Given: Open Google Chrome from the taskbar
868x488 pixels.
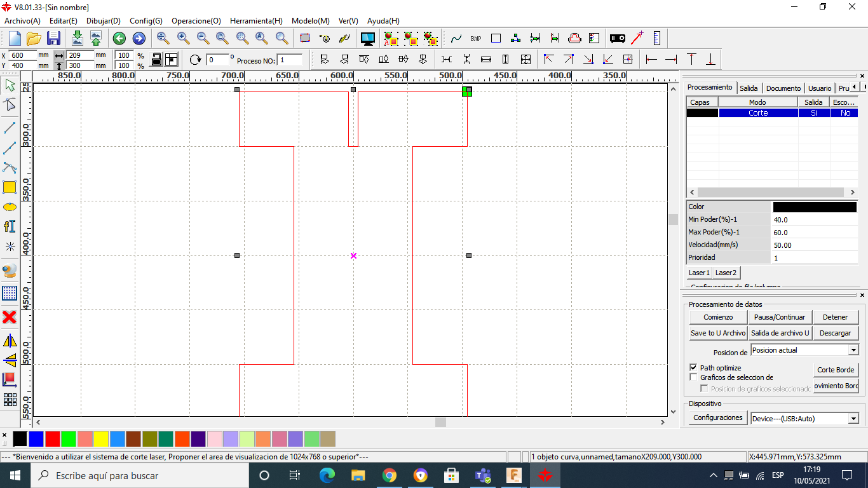Looking at the screenshot, I should pyautogui.click(x=389, y=475).
